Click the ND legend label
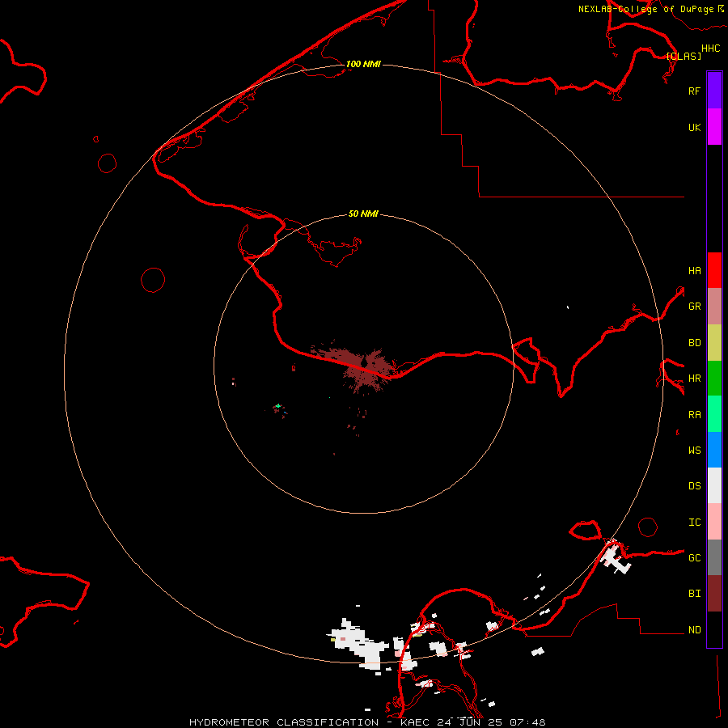728x728 pixels. [694, 629]
